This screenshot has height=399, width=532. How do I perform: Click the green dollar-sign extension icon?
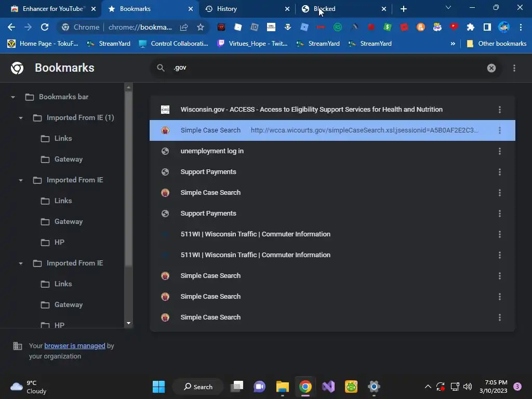pyautogui.click(x=387, y=27)
